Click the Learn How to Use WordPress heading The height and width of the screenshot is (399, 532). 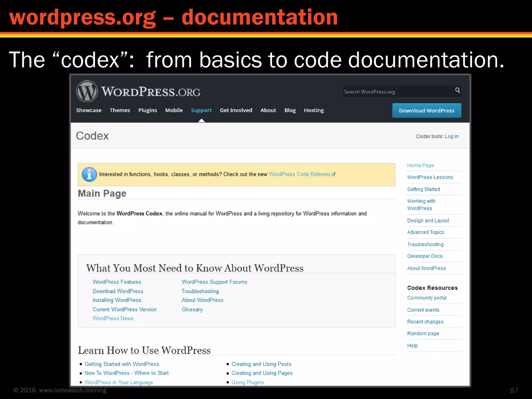(x=144, y=350)
